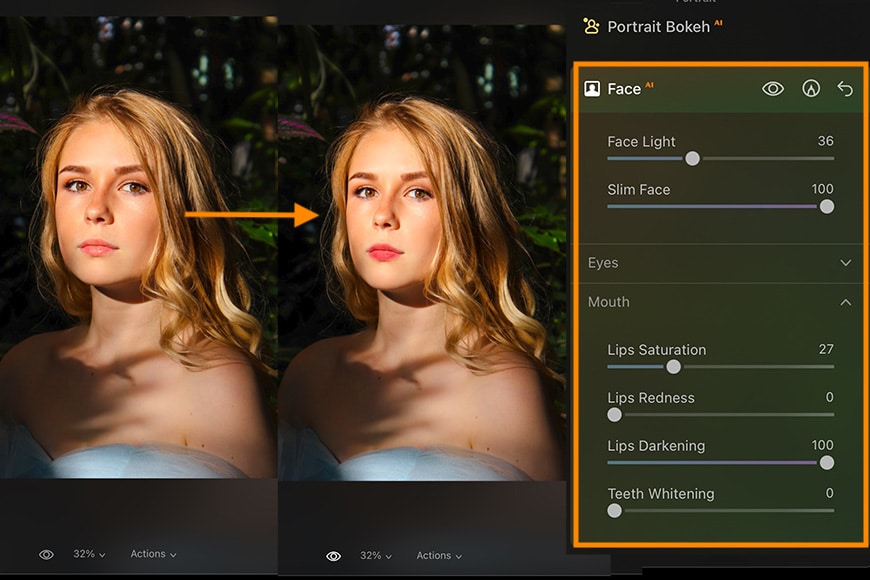The image size is (870, 580).
Task: Click the Mouth section label
Action: (609, 302)
